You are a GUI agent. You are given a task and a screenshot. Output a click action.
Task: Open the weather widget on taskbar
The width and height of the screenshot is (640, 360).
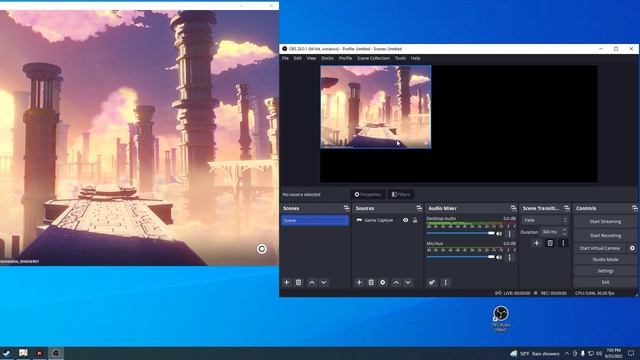(x=534, y=353)
